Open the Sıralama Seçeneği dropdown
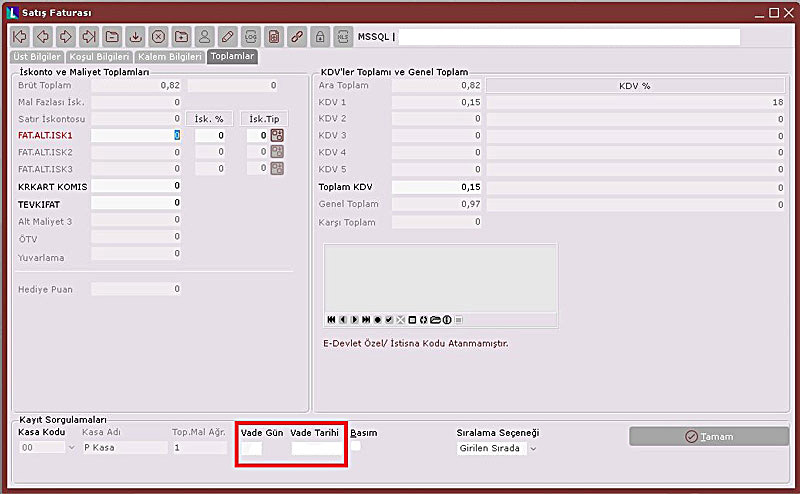Viewport: 800px width, 494px height. click(533, 448)
